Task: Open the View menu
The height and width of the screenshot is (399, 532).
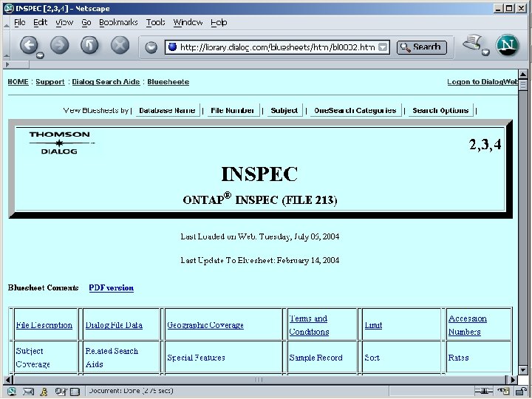Action: click(x=64, y=22)
